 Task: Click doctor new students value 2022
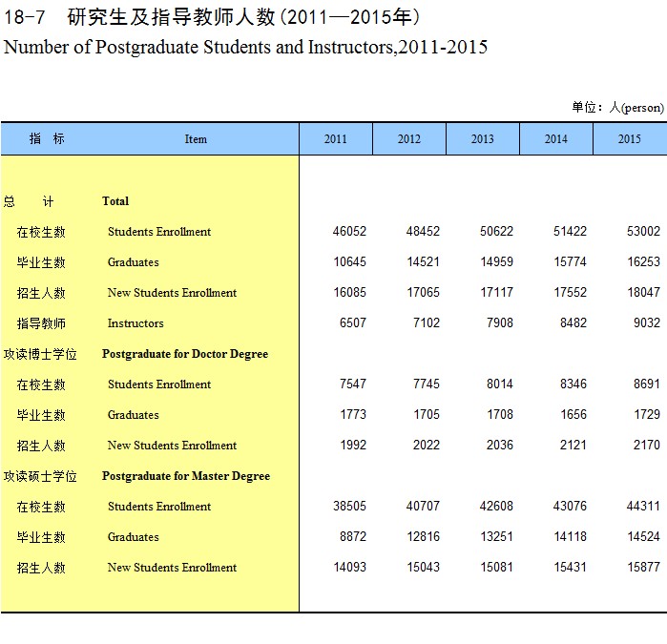427,445
